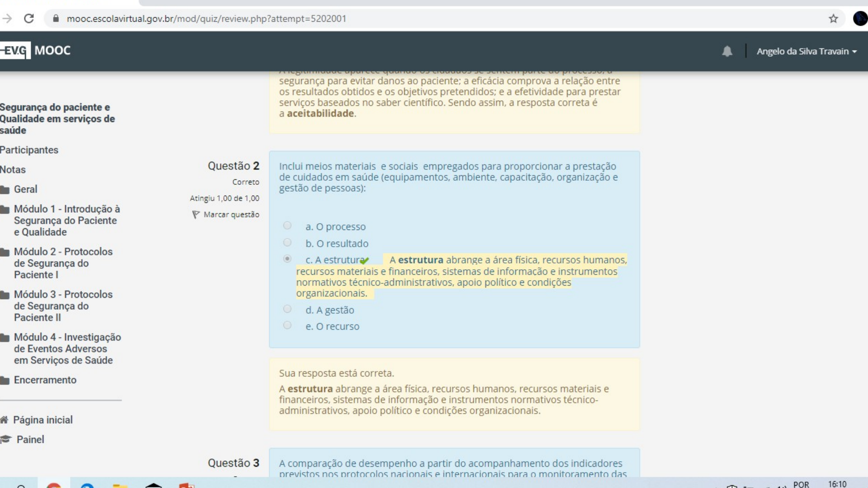Go to Participantes

[x=29, y=150]
